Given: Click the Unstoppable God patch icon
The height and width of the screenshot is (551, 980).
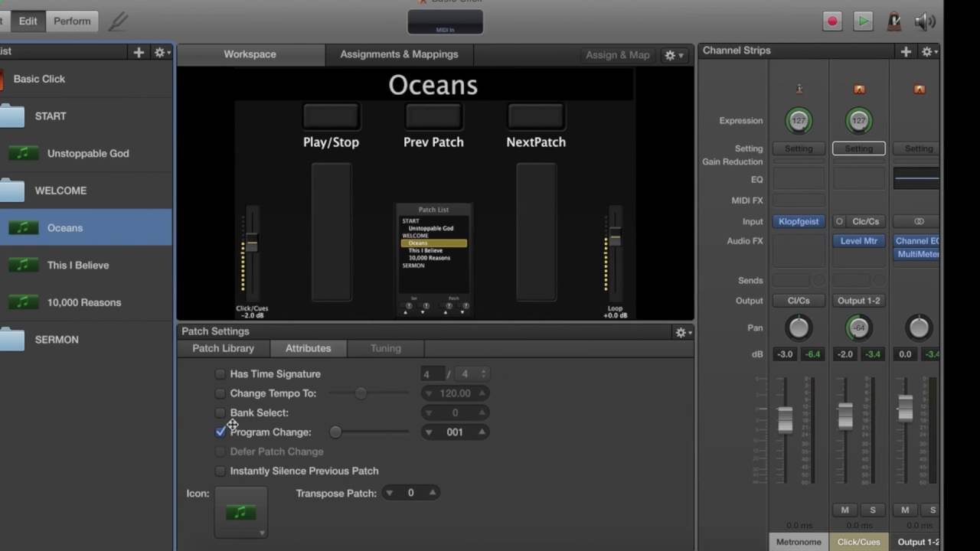Looking at the screenshot, I should pos(23,154).
